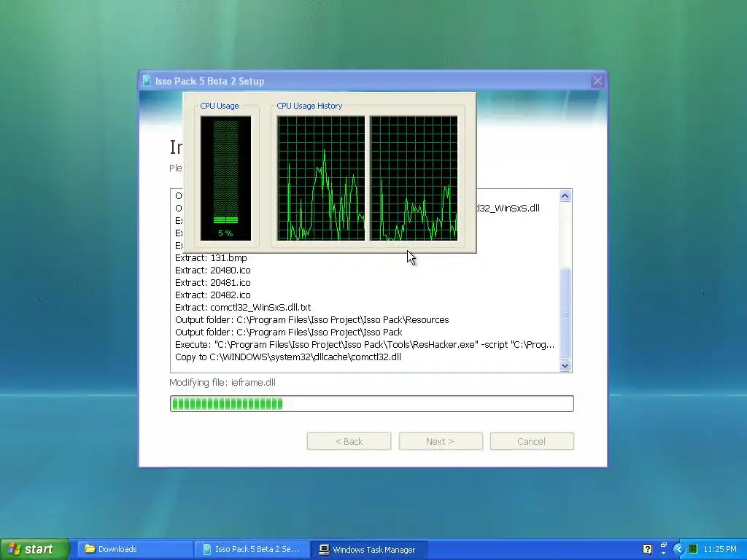This screenshot has height=560, width=747.
Task: Select the 'Copy to C:\WINDOWS\system32\dllcache' line
Action: [288, 357]
